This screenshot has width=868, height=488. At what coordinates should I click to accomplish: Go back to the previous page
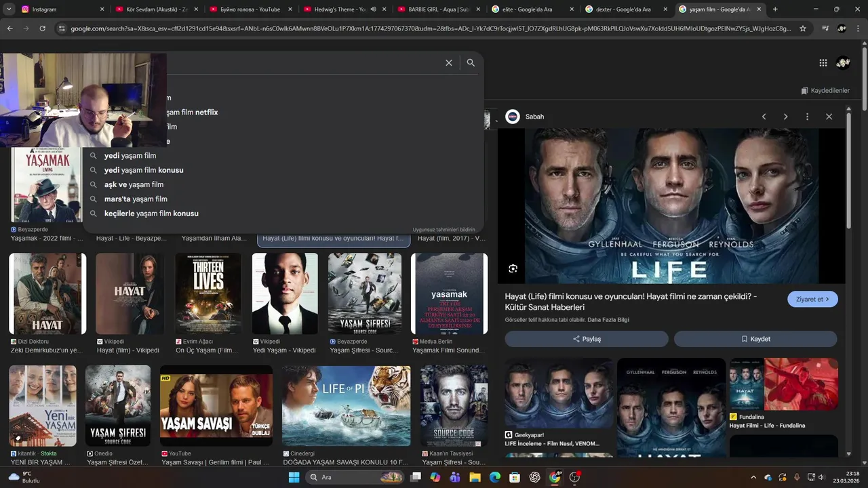coord(9,28)
